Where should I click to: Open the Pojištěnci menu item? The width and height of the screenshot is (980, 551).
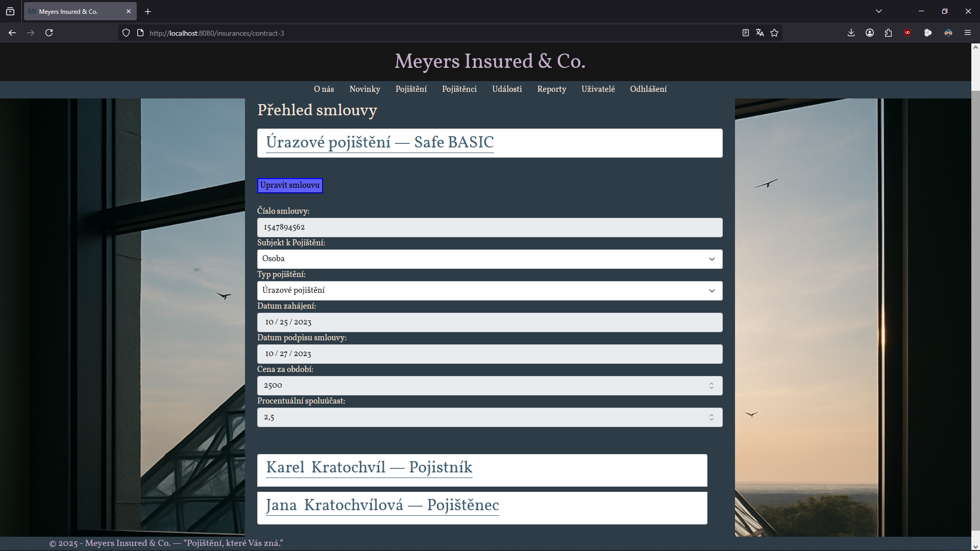[x=459, y=89]
